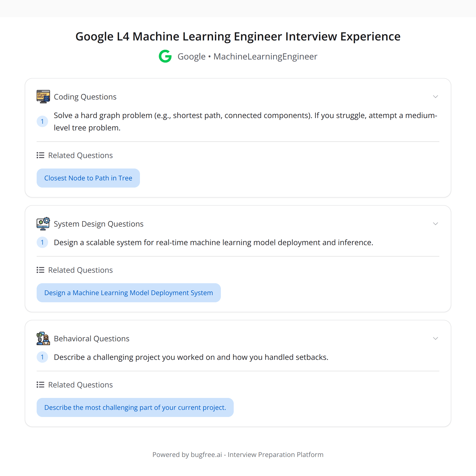
Task: Click the Google company name text
Action: click(191, 56)
